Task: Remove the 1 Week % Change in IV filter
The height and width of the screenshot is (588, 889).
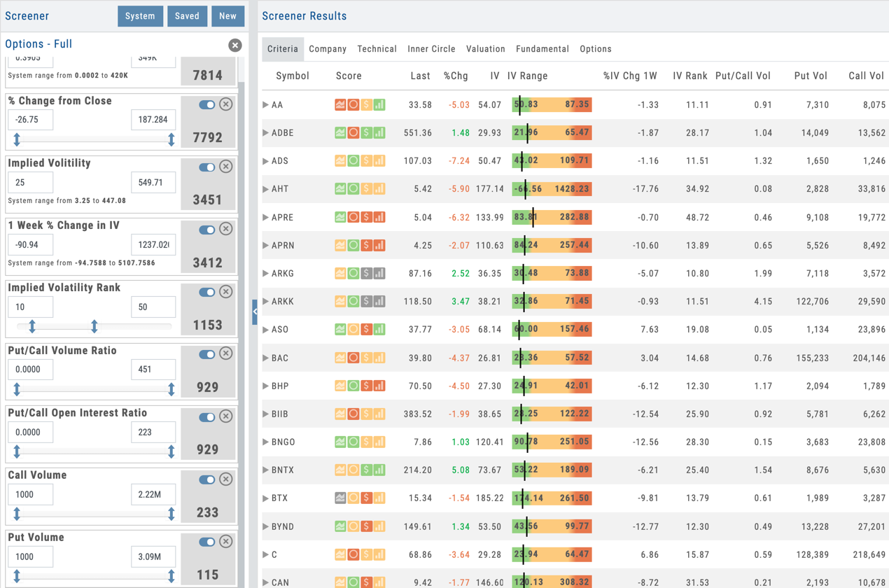Action: (226, 229)
